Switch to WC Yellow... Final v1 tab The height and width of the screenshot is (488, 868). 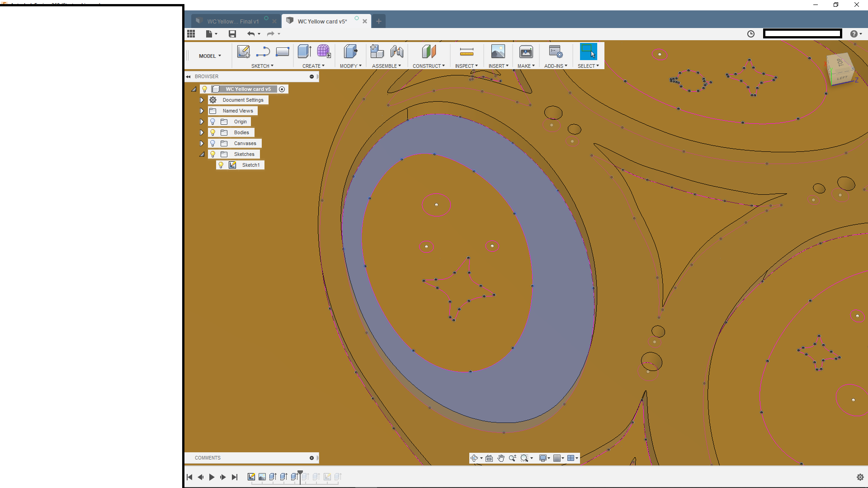233,21
